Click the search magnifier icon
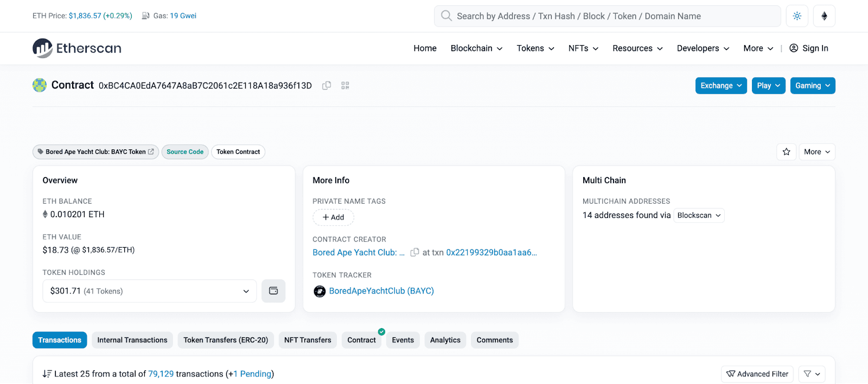This screenshot has height=384, width=868. click(x=446, y=16)
